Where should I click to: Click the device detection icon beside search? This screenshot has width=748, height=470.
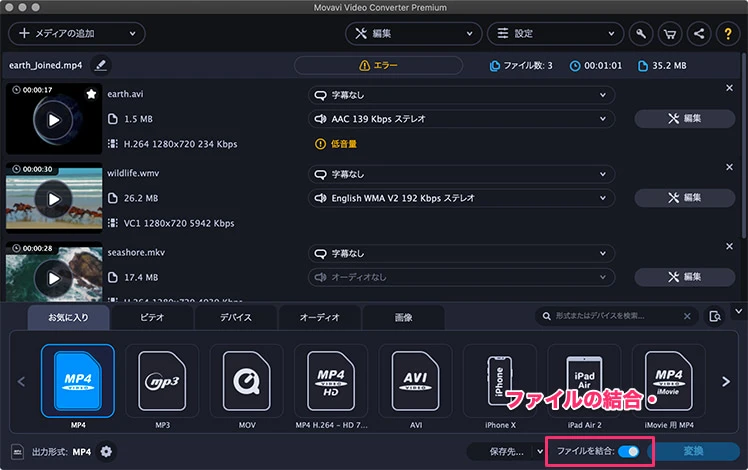click(715, 316)
